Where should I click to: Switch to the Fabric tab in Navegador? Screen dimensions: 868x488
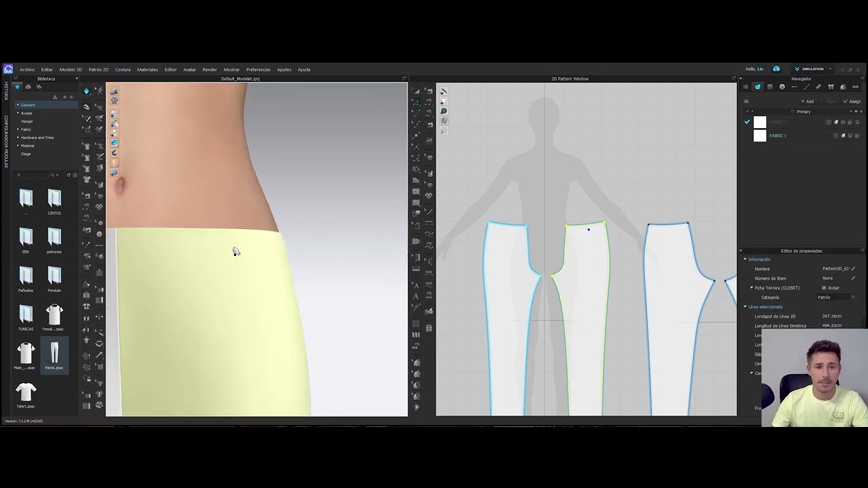click(x=758, y=87)
